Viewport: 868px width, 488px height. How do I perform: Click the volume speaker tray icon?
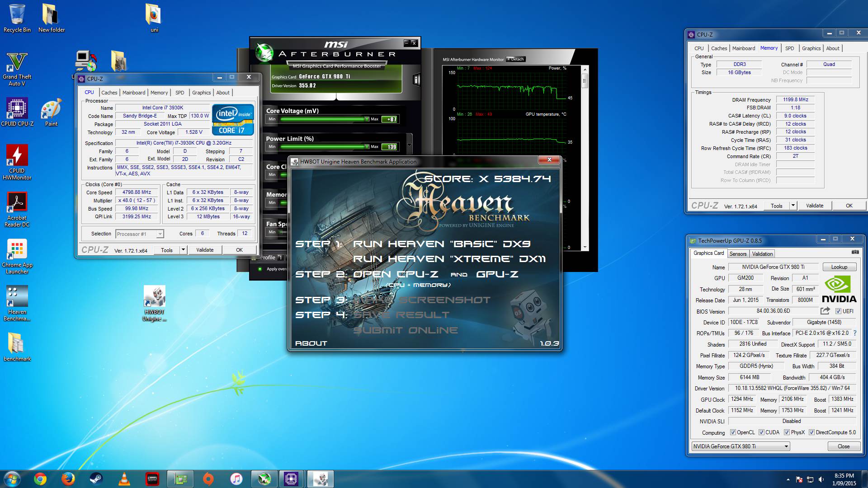click(821, 479)
